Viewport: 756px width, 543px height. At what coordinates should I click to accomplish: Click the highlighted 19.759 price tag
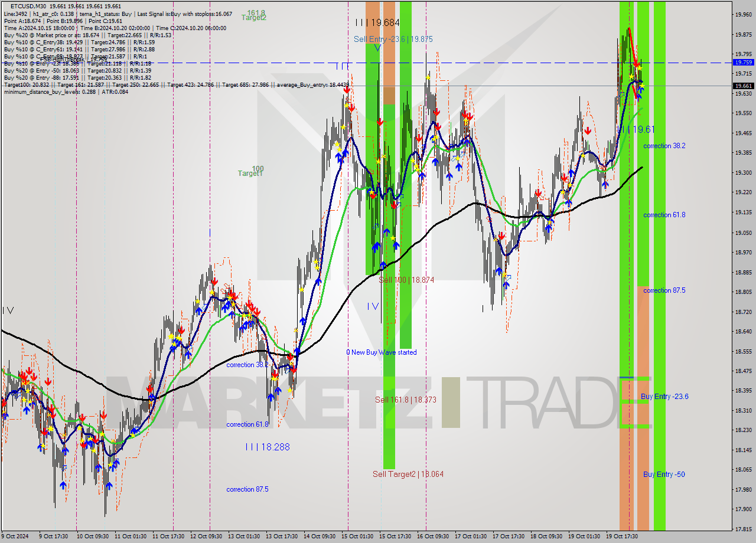click(744, 62)
